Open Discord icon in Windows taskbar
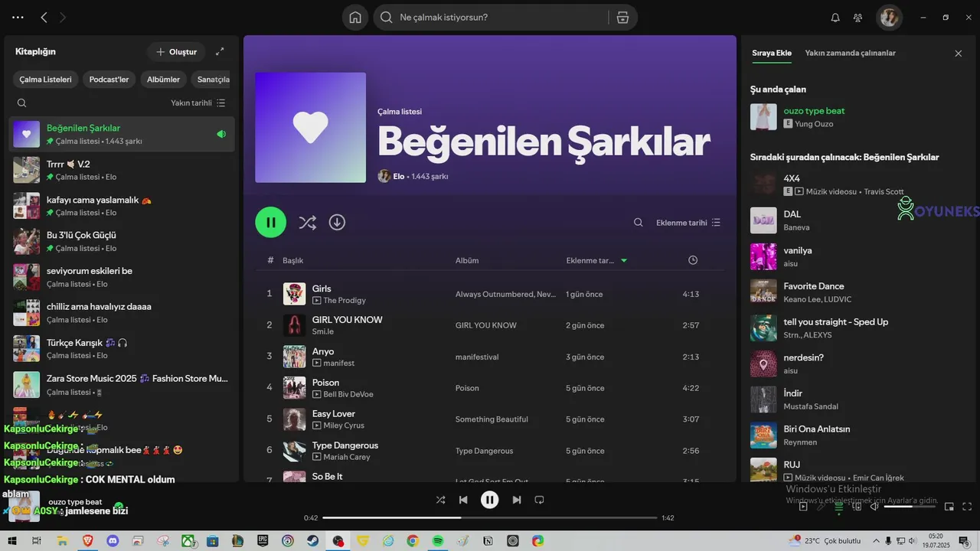980x551 pixels. coord(113,540)
